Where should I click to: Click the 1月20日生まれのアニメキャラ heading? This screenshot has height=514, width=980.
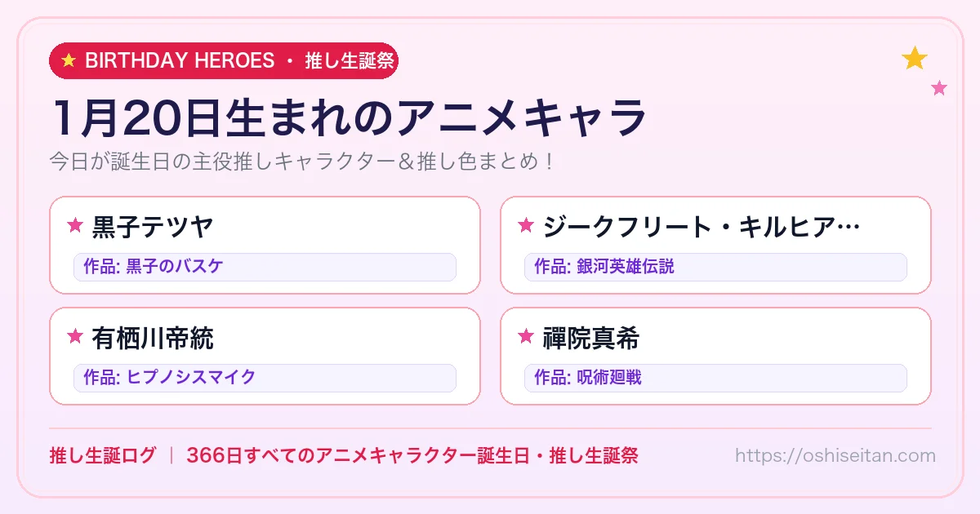tap(349, 117)
